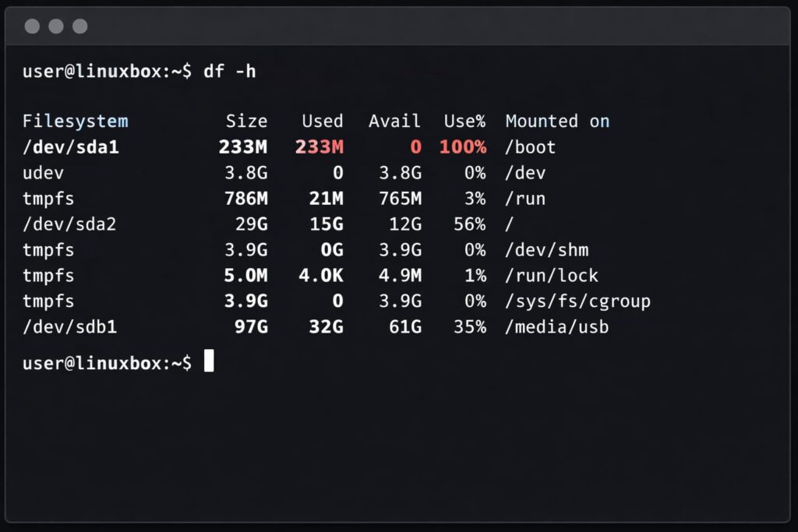Click the rightmost gray window dot
Viewport: 798px width, 532px height.
[80, 26]
